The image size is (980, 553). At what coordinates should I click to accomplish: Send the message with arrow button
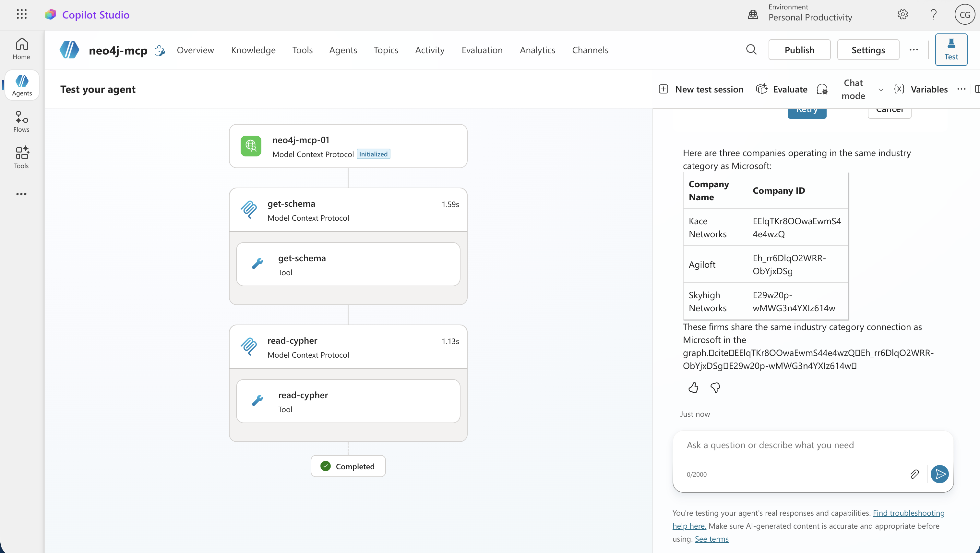tap(939, 474)
